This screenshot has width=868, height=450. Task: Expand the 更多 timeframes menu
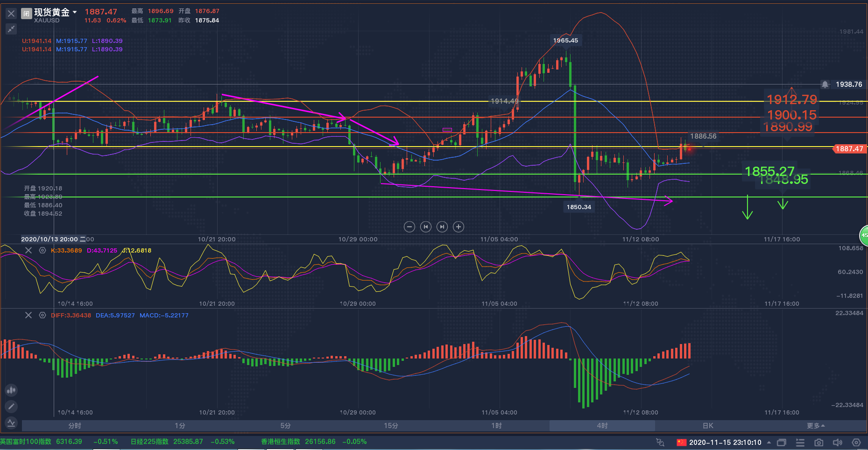point(816,426)
